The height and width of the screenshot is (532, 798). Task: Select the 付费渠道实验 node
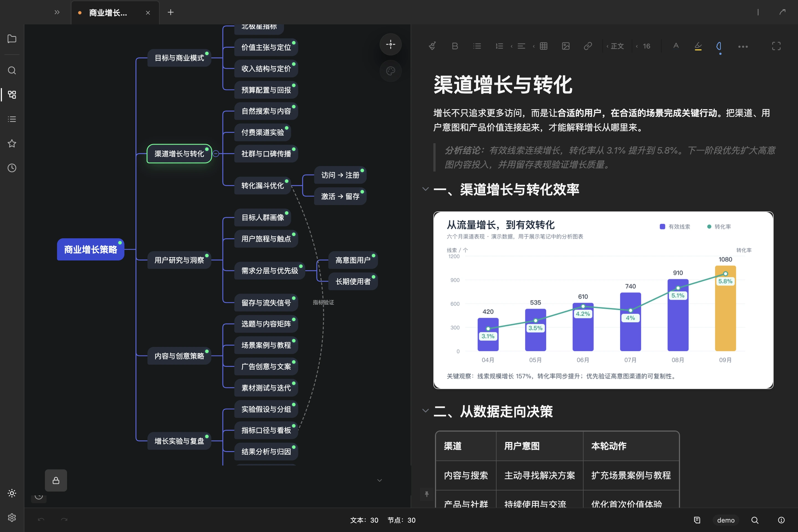263,132
